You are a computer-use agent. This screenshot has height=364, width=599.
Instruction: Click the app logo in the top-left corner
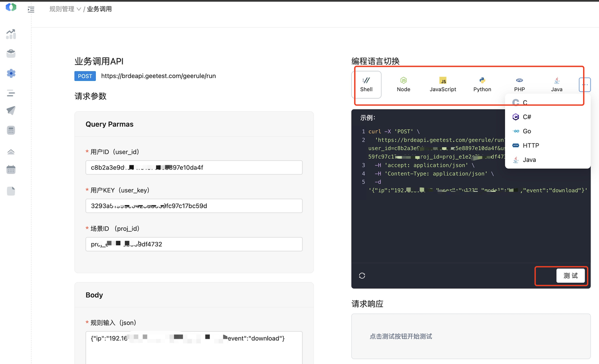(11, 7)
